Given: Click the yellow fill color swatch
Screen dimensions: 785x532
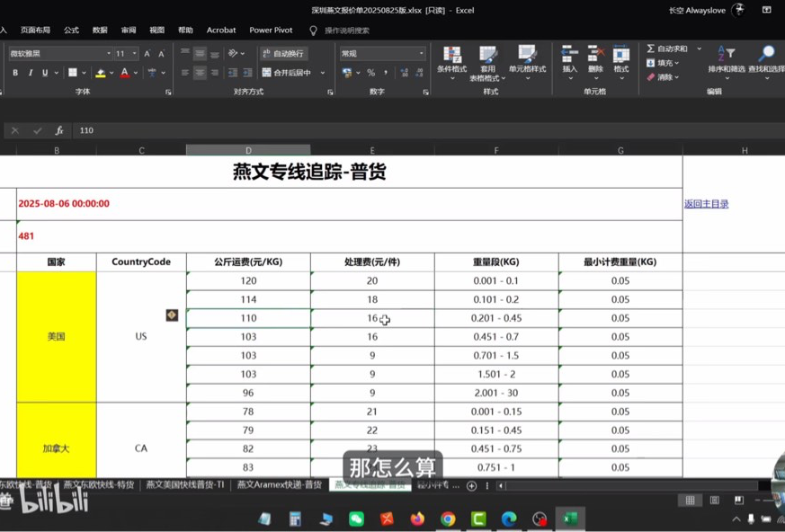Looking at the screenshot, I should tap(101, 73).
